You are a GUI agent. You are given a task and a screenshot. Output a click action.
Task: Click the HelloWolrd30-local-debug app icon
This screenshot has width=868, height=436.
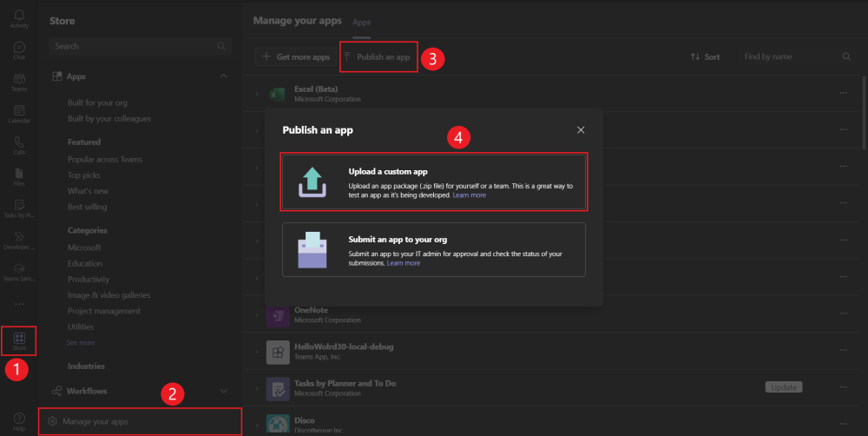pos(278,352)
